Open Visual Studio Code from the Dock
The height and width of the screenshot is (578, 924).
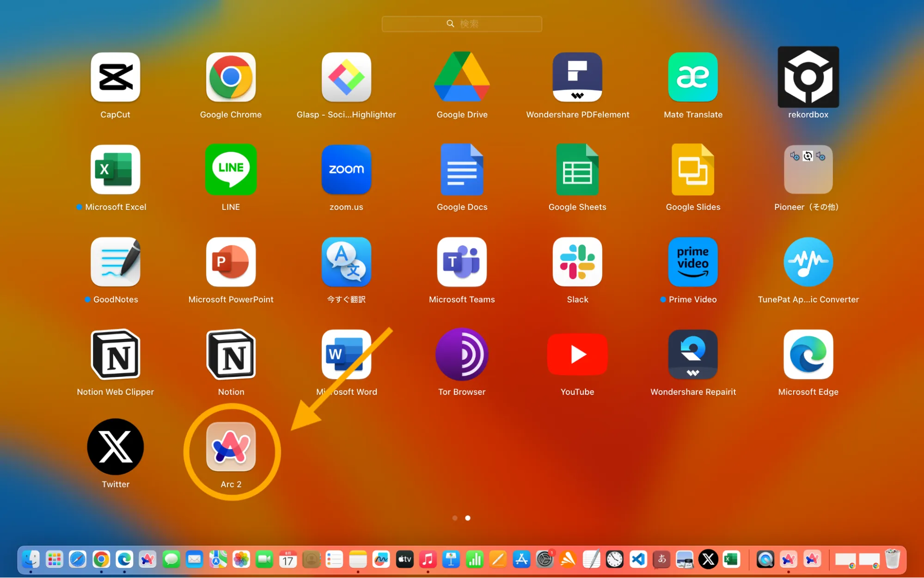click(638, 560)
